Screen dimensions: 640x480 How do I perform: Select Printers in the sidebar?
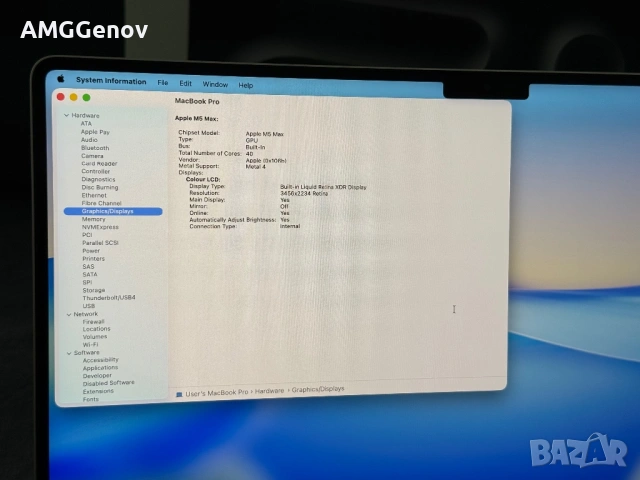93,259
